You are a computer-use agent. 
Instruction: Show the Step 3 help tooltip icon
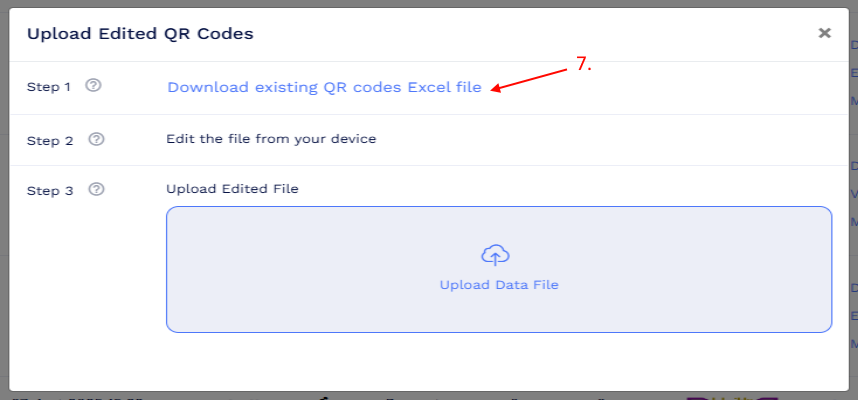(96, 189)
